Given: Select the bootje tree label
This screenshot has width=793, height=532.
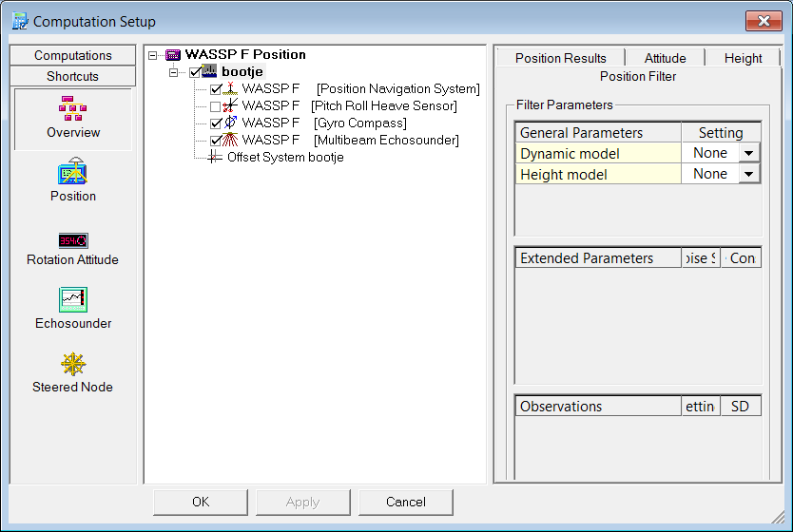Looking at the screenshot, I should pos(242,72).
